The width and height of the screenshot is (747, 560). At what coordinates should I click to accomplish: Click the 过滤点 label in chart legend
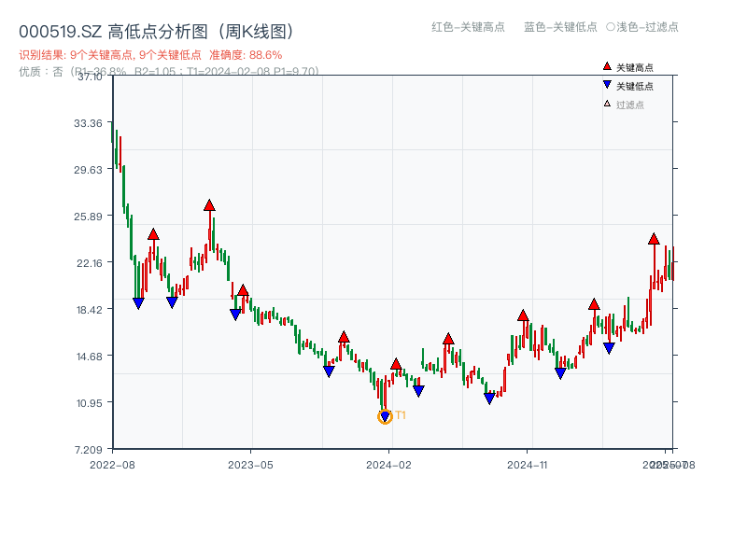(x=629, y=105)
